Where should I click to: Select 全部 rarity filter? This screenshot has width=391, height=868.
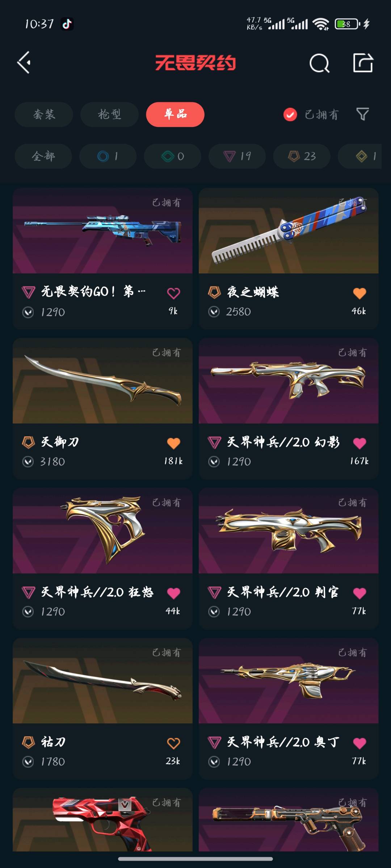point(43,156)
